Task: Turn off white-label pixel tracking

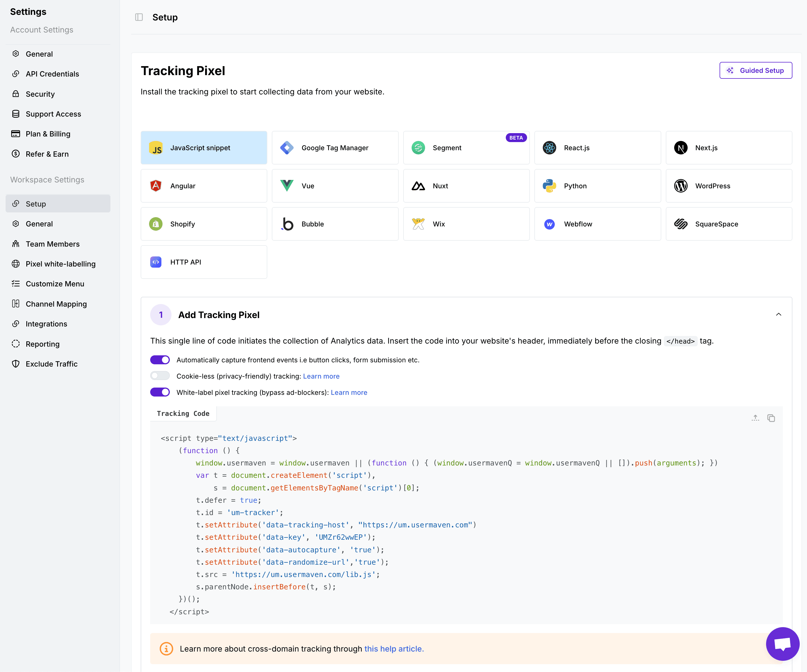Action: [160, 392]
